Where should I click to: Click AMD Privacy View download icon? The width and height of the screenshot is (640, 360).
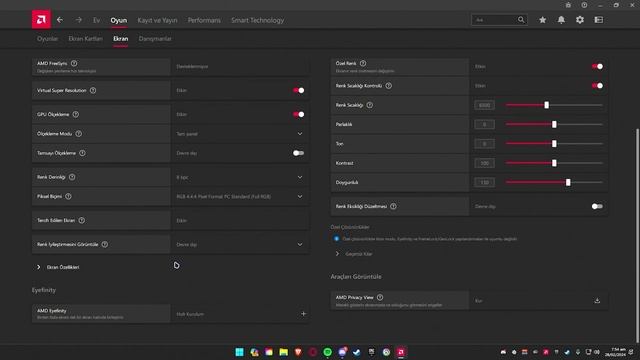(597, 301)
